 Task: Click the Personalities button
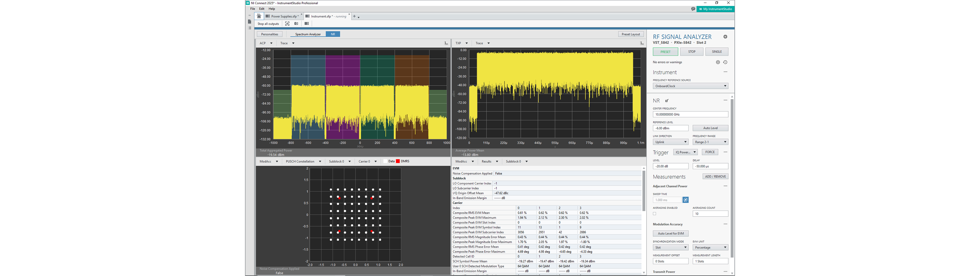pyautogui.click(x=270, y=34)
